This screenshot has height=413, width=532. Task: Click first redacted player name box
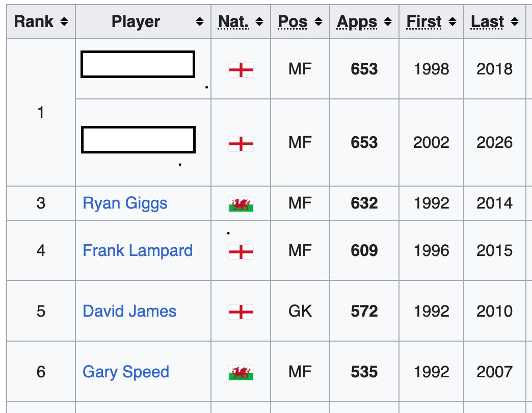[x=138, y=64]
